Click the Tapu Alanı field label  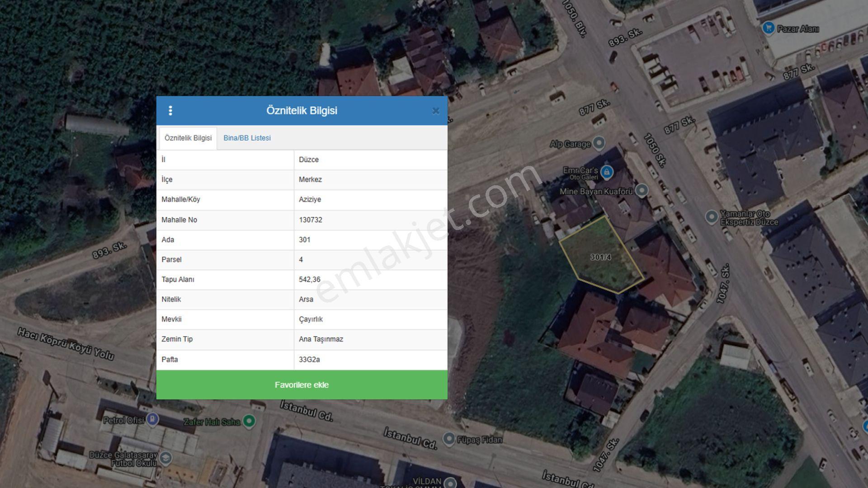pos(178,279)
